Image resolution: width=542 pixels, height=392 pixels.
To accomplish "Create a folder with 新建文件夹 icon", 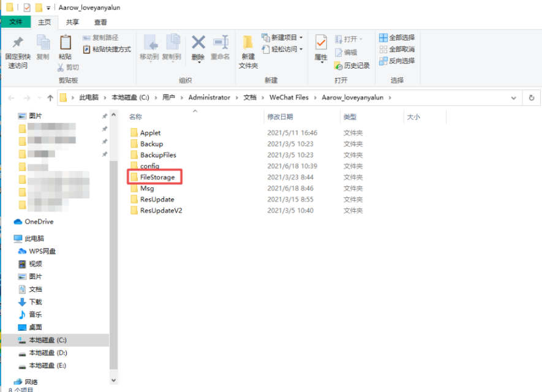I will click(x=247, y=43).
